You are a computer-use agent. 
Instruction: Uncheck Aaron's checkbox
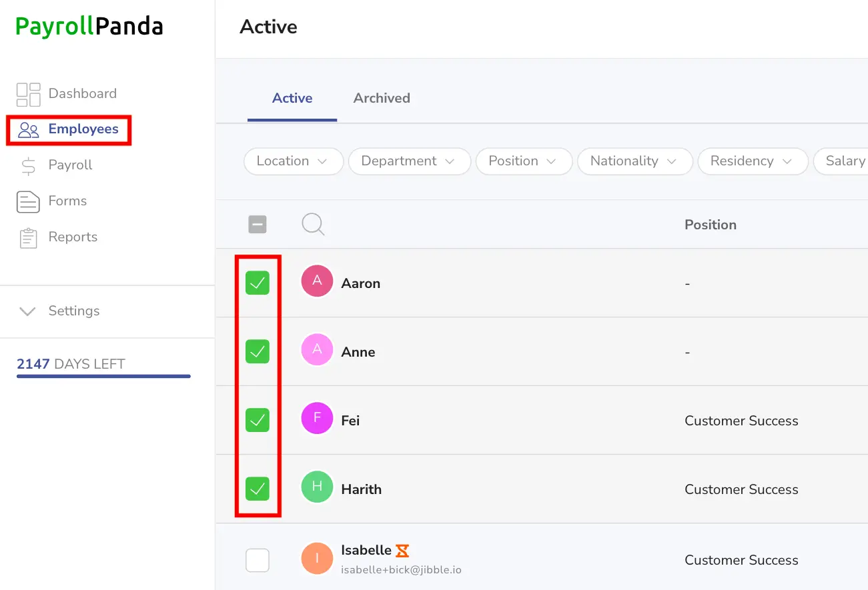pyautogui.click(x=258, y=283)
